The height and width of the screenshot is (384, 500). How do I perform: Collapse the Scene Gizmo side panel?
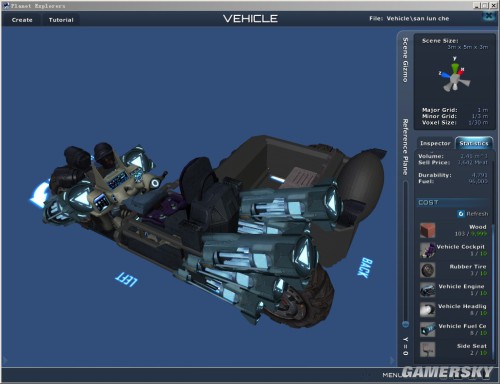pos(405,60)
